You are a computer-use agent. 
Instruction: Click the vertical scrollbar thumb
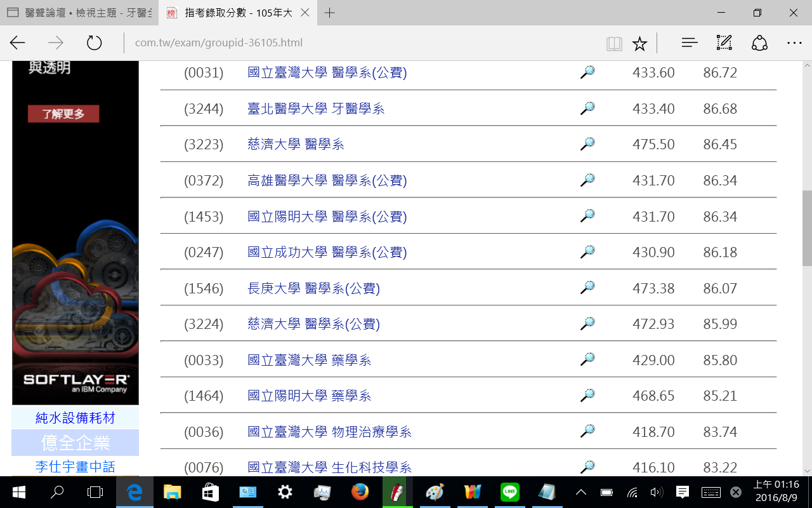pos(807,228)
